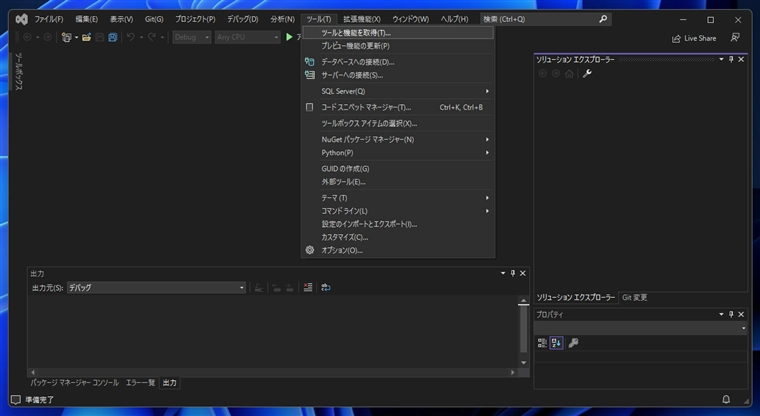Click the Redo arrow icon
Viewport: 760px width, 416px height.
(x=152, y=37)
